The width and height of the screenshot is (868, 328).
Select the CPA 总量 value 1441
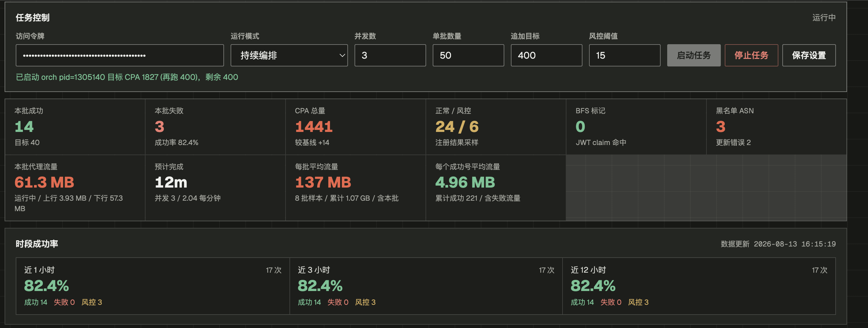click(314, 127)
